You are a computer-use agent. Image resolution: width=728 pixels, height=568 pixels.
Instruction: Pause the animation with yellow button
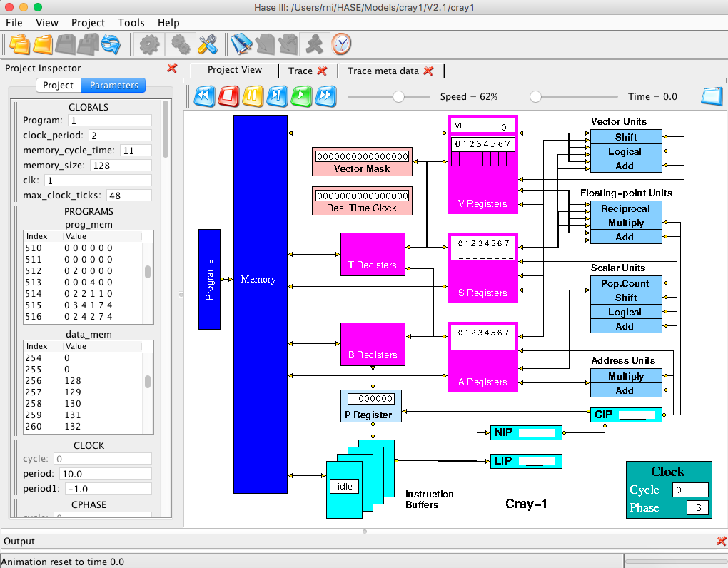coord(253,96)
